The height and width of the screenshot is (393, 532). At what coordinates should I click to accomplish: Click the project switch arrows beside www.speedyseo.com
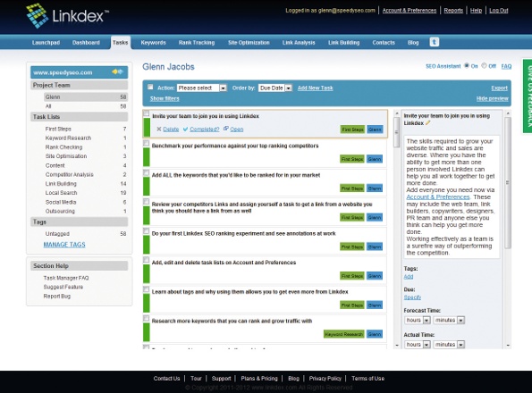pos(118,71)
